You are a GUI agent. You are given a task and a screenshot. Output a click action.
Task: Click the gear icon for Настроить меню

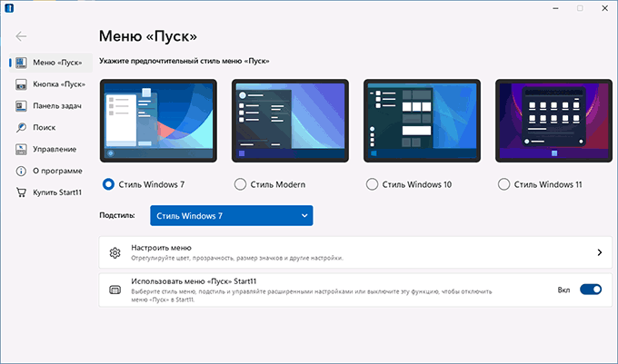pos(115,252)
